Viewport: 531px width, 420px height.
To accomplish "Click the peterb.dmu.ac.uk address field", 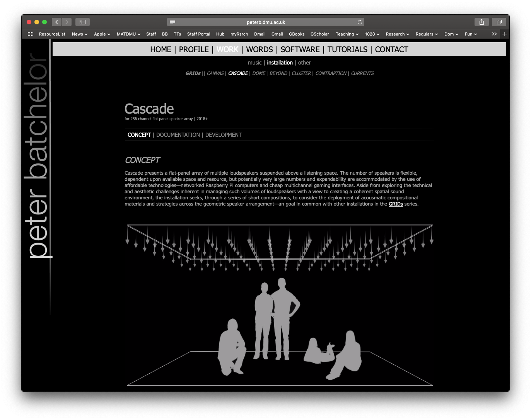I will (266, 22).
